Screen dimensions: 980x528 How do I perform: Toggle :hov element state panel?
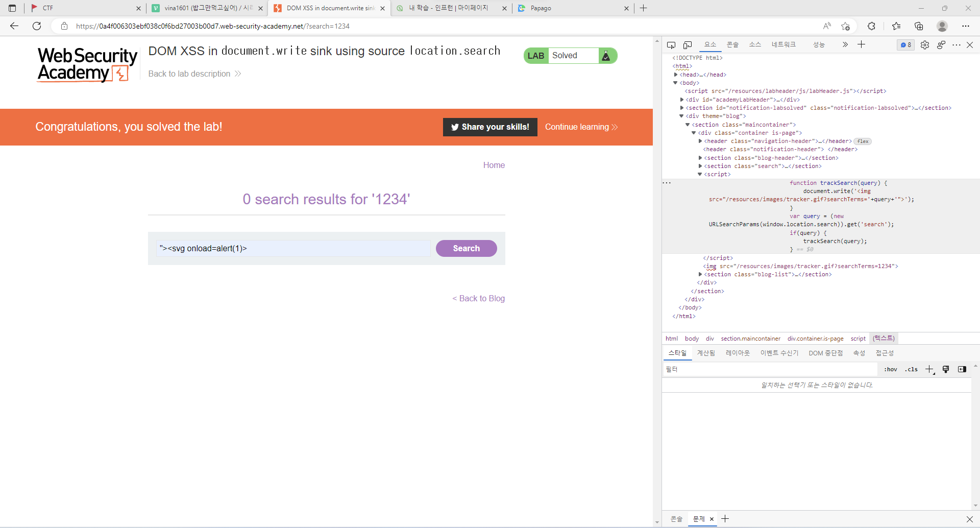click(x=891, y=369)
